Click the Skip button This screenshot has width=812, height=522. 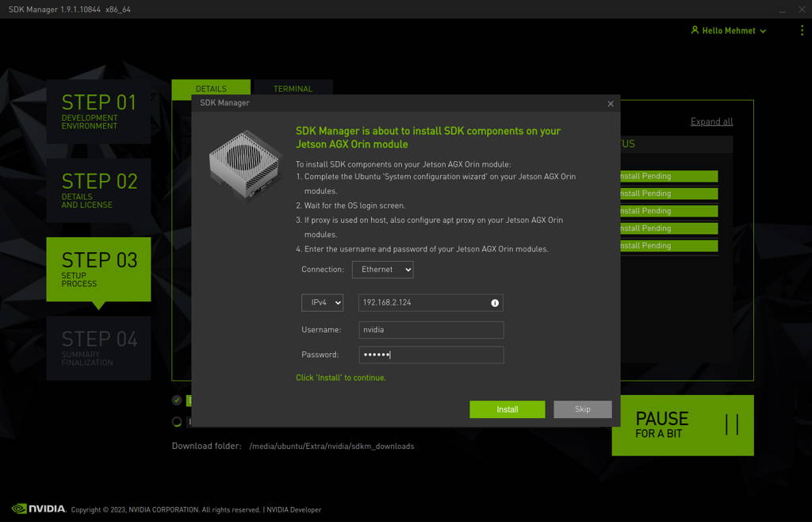point(583,409)
